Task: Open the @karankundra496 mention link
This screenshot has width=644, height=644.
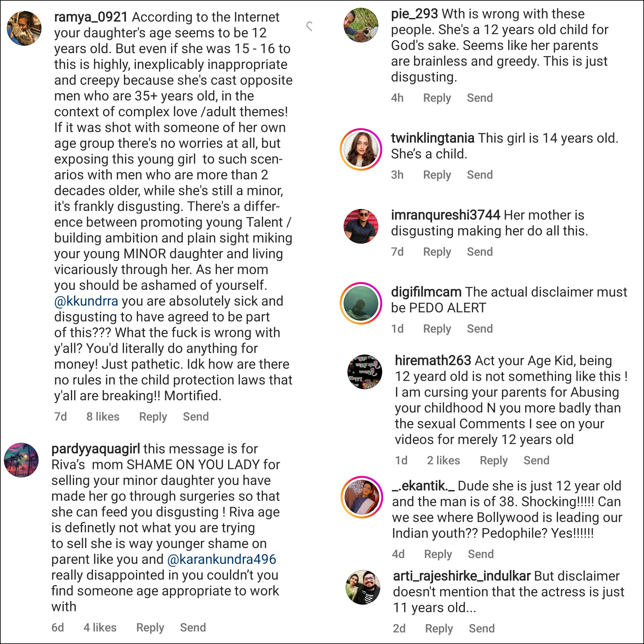Action: (222, 559)
